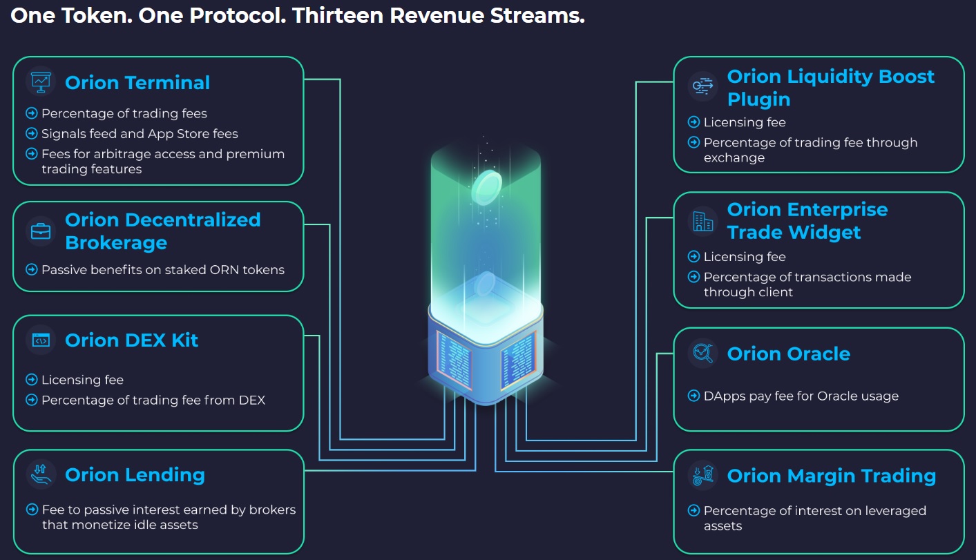Click the text 'Percentage of trading fee from DEX'
976x560 pixels.
tap(153, 400)
